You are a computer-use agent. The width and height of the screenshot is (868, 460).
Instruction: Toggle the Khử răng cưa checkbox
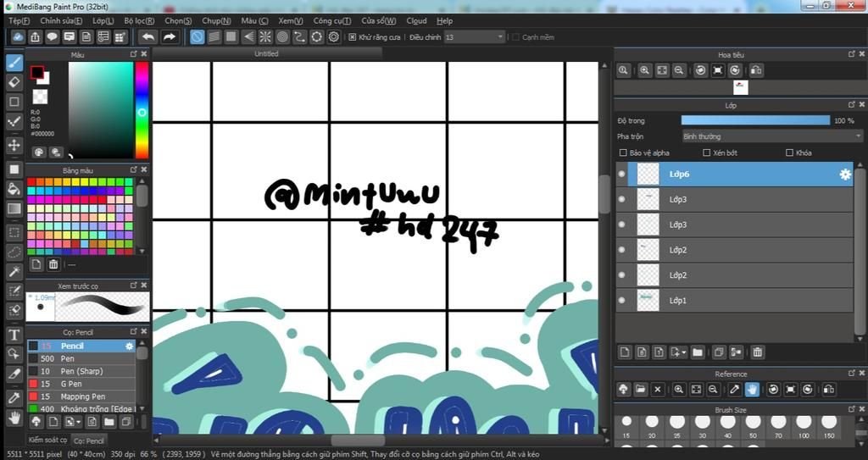pos(352,37)
